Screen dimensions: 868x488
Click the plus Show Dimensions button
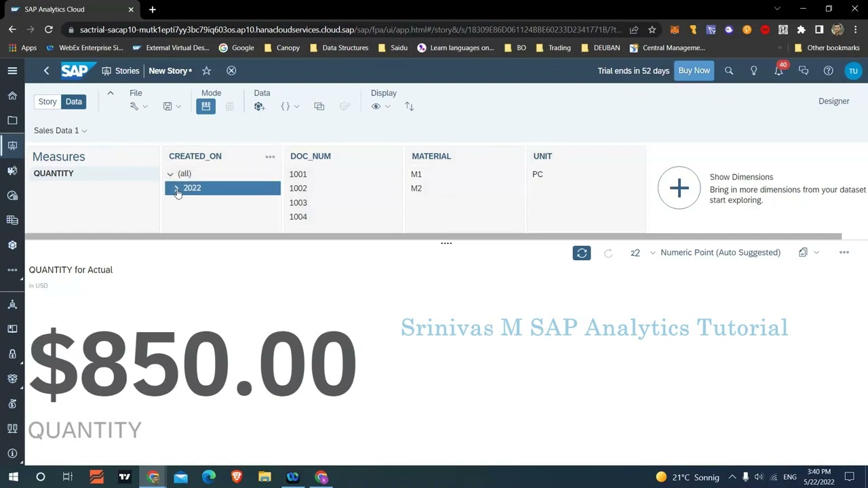point(679,188)
